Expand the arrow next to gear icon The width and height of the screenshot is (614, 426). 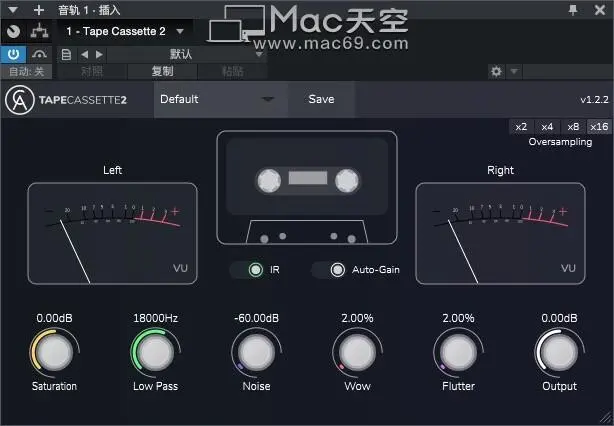click(514, 72)
